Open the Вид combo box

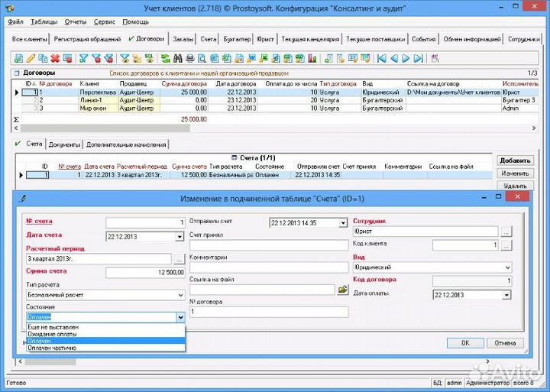click(507, 268)
